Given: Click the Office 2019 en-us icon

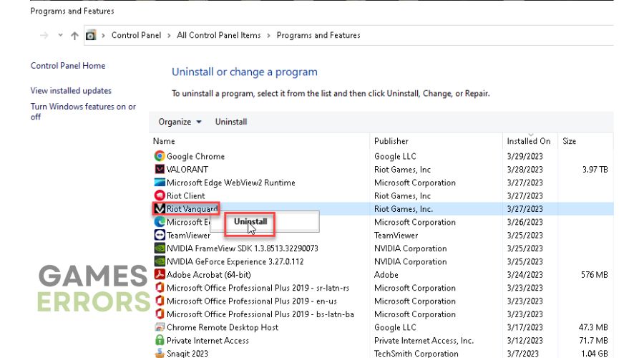Looking at the screenshot, I should pos(160,301).
